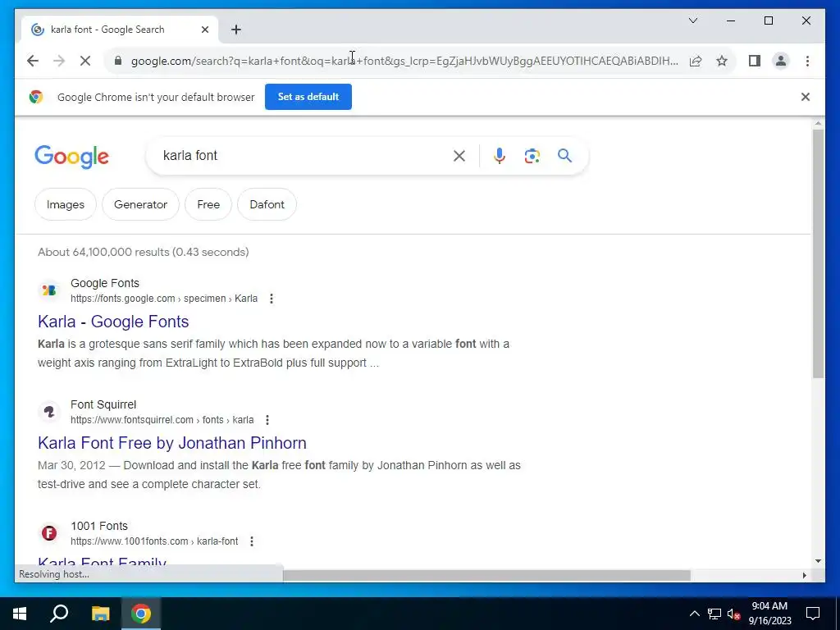
Task: Click the results count text
Action: [x=143, y=252]
